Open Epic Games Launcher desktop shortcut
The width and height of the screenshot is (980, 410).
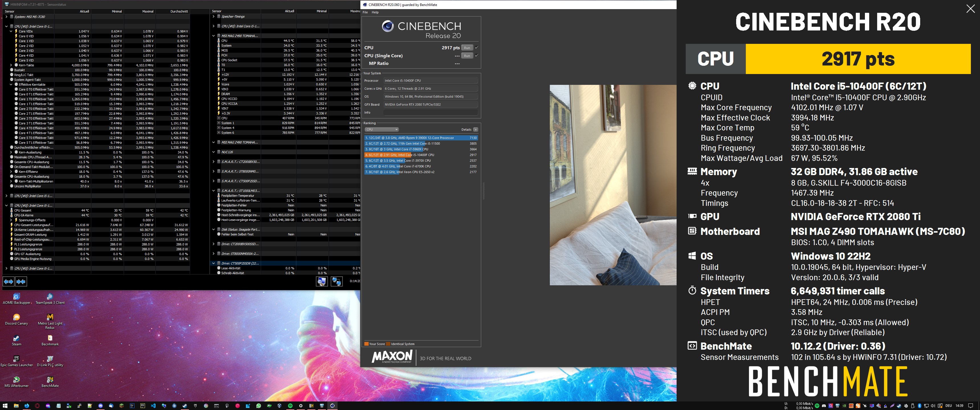click(16, 361)
